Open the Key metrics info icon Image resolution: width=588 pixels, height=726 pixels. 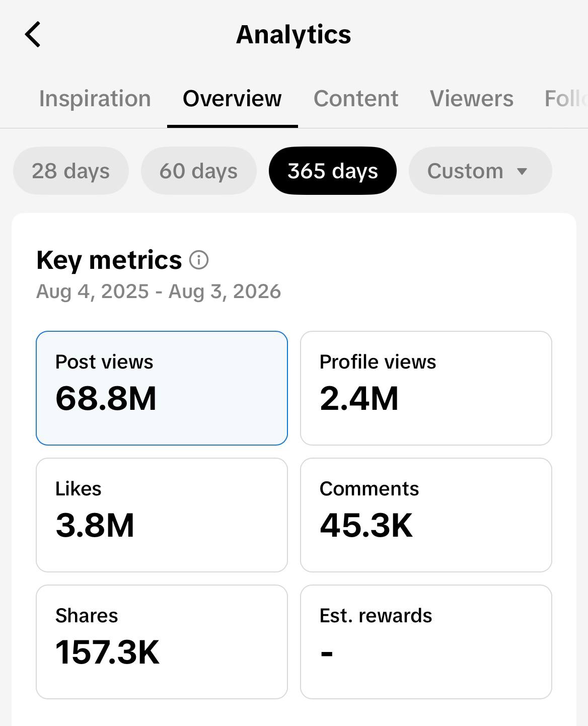point(199,260)
